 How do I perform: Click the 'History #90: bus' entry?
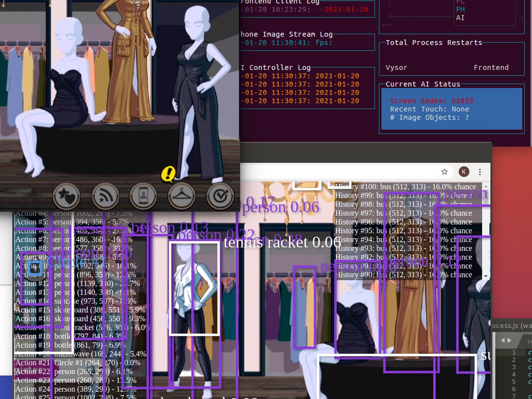tap(403, 275)
